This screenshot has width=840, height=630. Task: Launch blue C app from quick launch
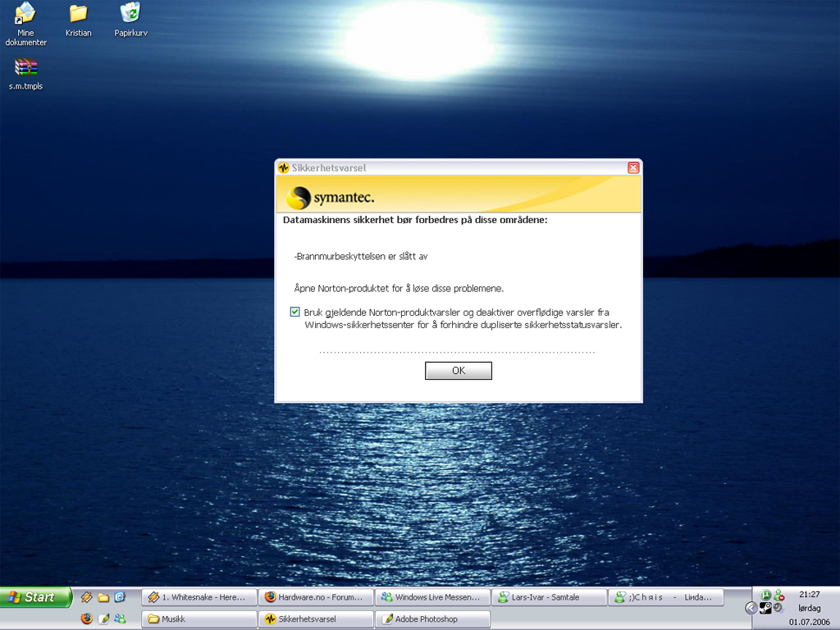click(120, 597)
